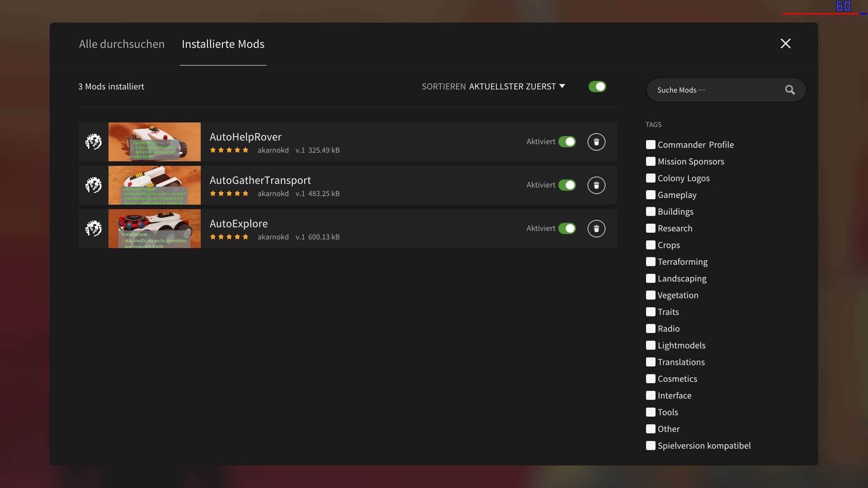Select the Installierte Mods tab
868x488 pixels.
(x=223, y=44)
